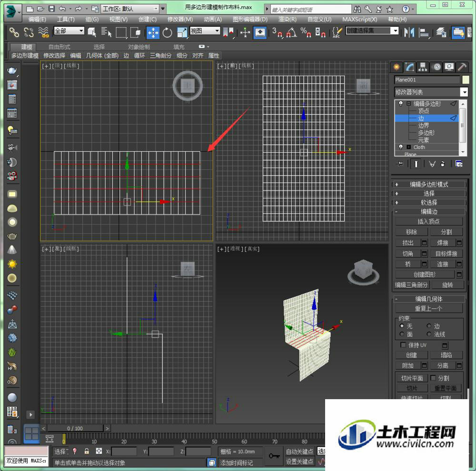476x471 pixels.
Task: Click the Configure Modifier Sets icon
Action: tap(459, 164)
